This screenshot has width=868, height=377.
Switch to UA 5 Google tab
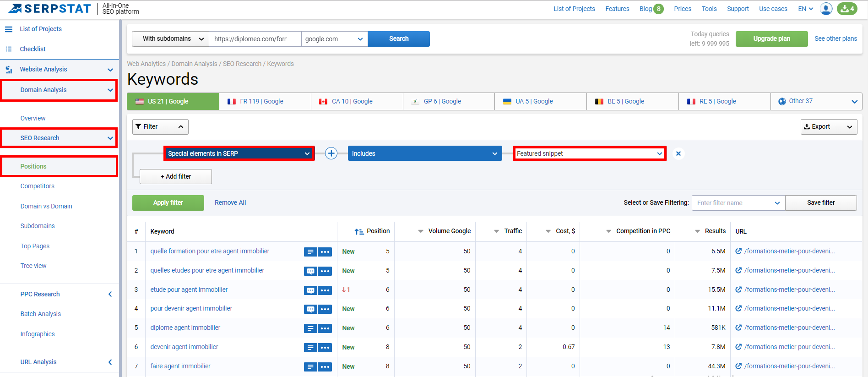click(x=541, y=101)
